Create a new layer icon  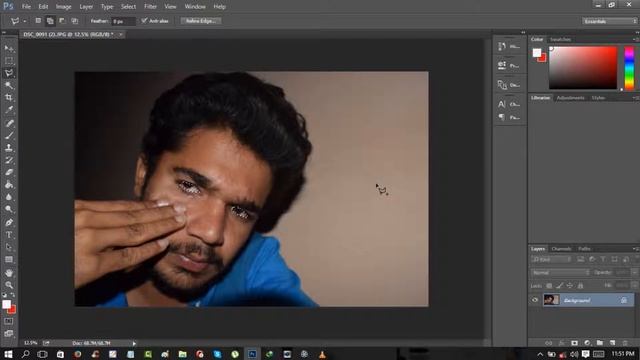point(612,343)
